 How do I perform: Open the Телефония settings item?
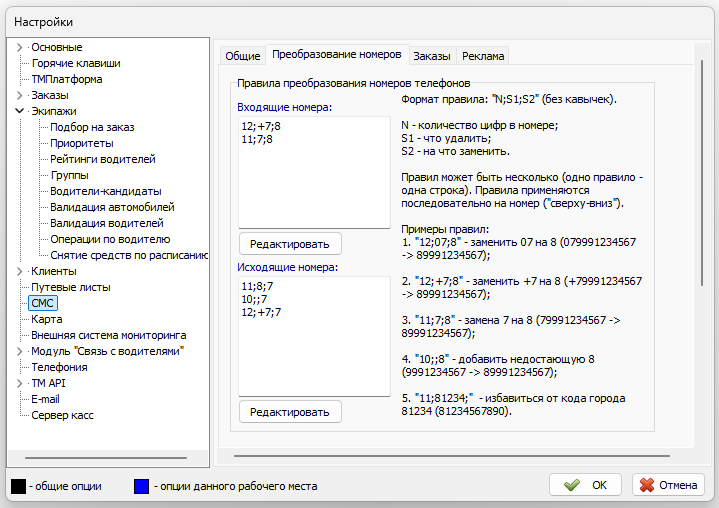(x=59, y=367)
